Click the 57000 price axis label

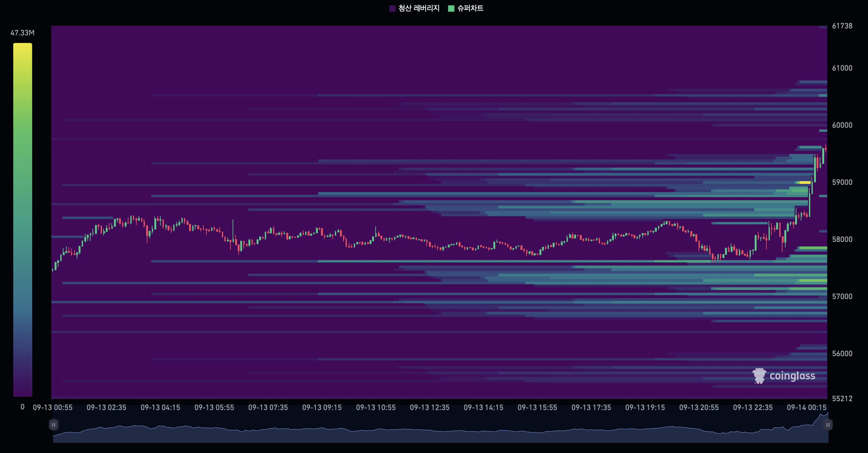[842, 297]
